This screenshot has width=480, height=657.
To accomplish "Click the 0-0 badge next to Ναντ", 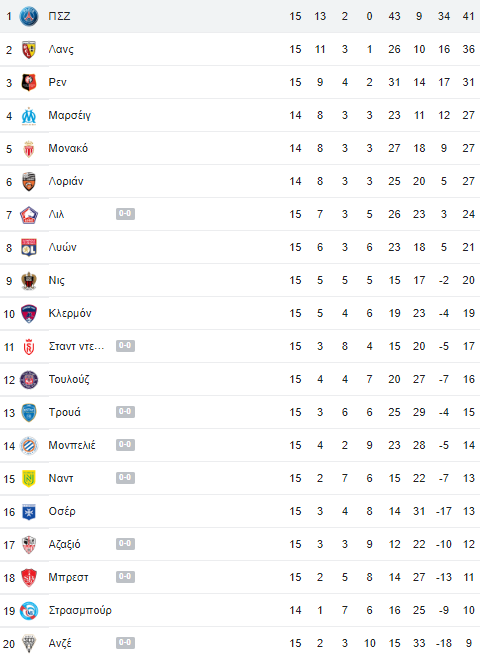I will [125, 478].
